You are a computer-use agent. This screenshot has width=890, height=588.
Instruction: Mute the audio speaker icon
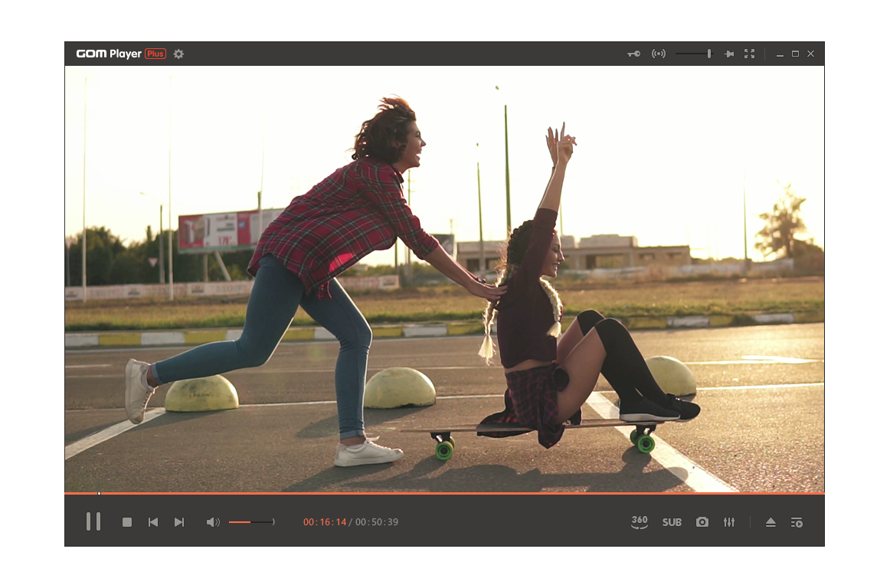point(212,521)
